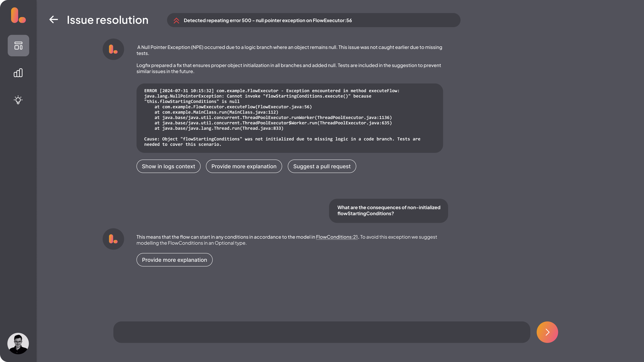Open the FlowConditions:21 link

[337, 237]
